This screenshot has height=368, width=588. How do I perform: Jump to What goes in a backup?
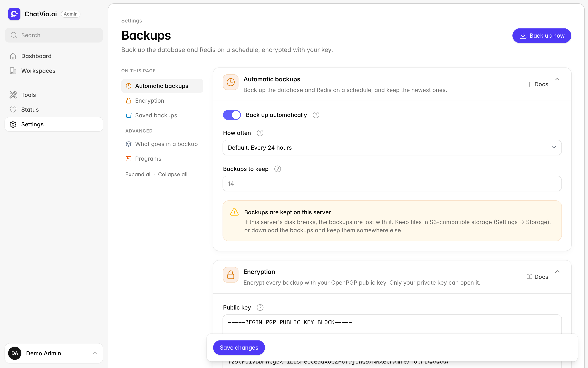point(162,144)
